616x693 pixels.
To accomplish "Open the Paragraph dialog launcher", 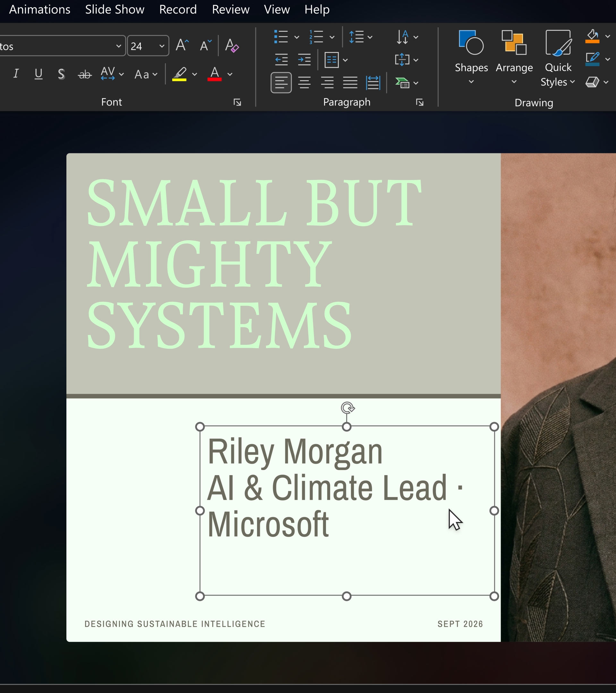I will (420, 102).
